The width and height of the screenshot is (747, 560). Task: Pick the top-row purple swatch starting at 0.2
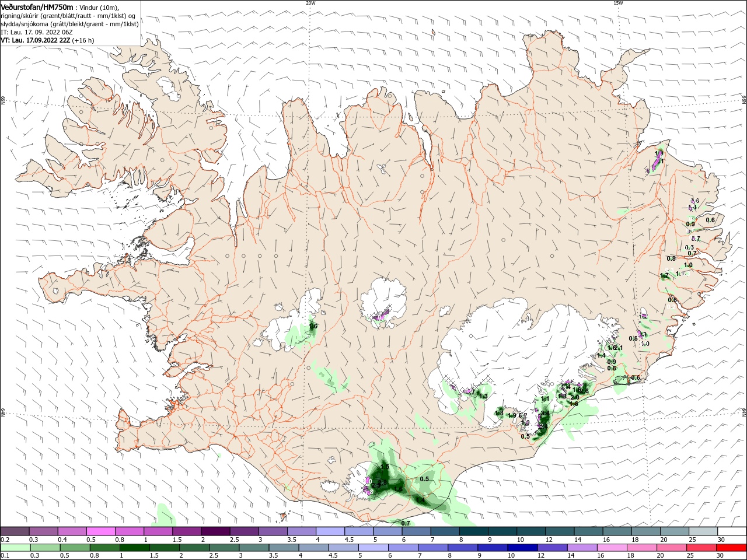point(15,531)
